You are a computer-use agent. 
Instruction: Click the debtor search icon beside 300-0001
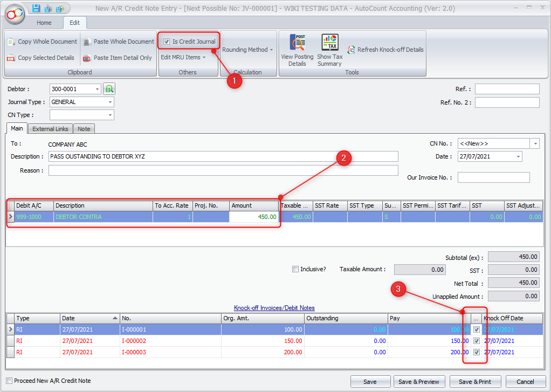pyautogui.click(x=109, y=89)
